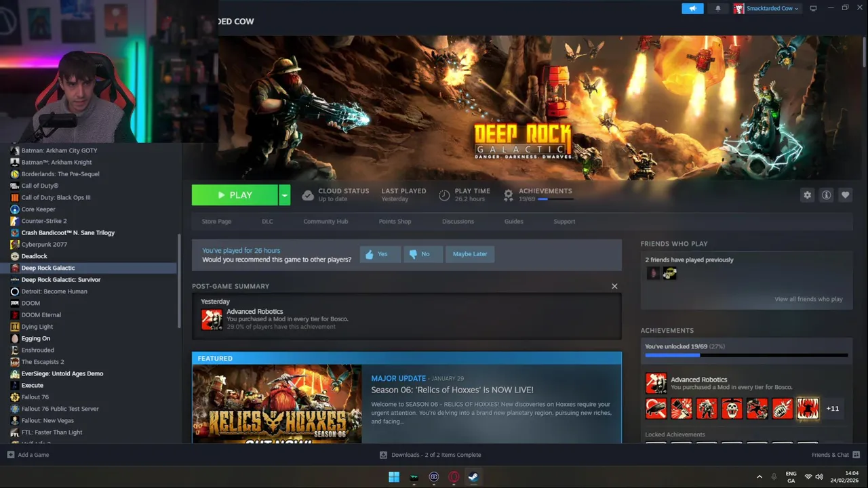Open Advanced Robotics achievement icon in post-game summary

tap(212, 319)
